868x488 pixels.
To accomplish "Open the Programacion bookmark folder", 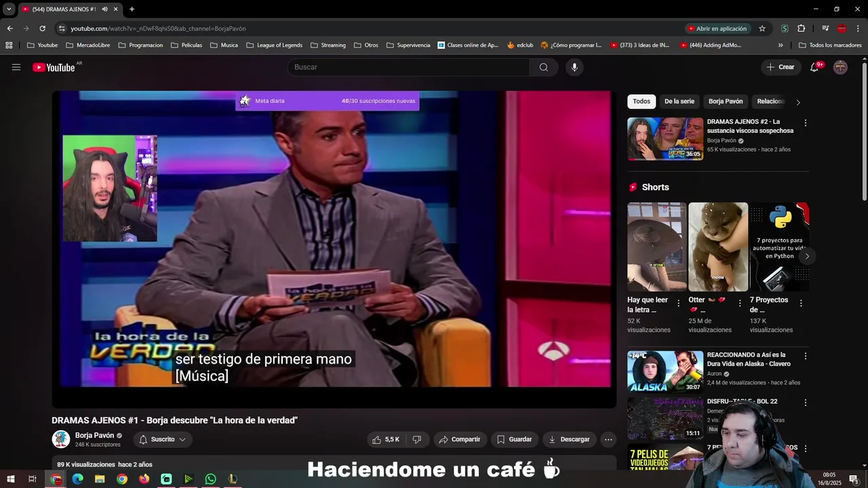I will (x=140, y=45).
